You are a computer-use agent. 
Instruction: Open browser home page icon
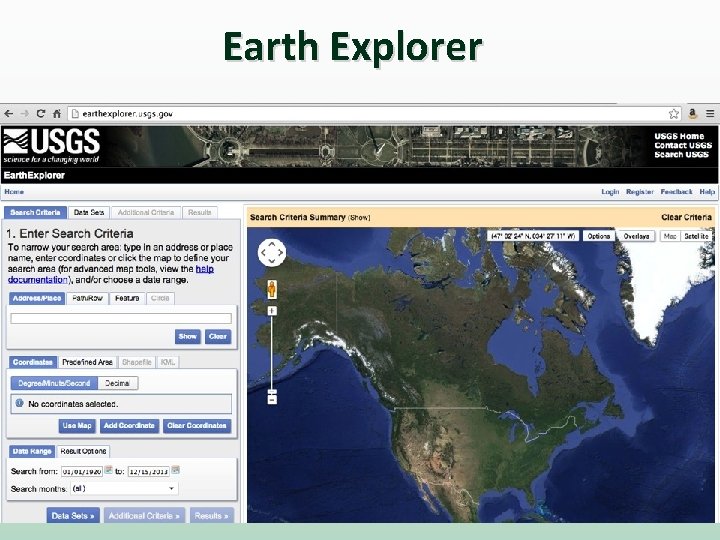coord(57,113)
